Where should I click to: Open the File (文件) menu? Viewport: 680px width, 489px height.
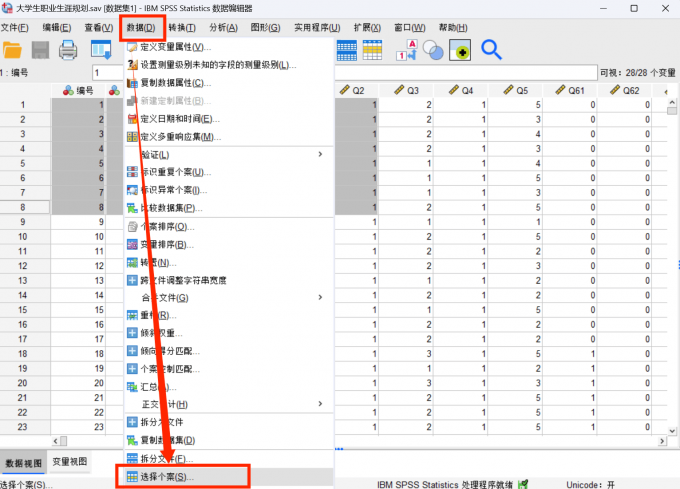pos(14,28)
